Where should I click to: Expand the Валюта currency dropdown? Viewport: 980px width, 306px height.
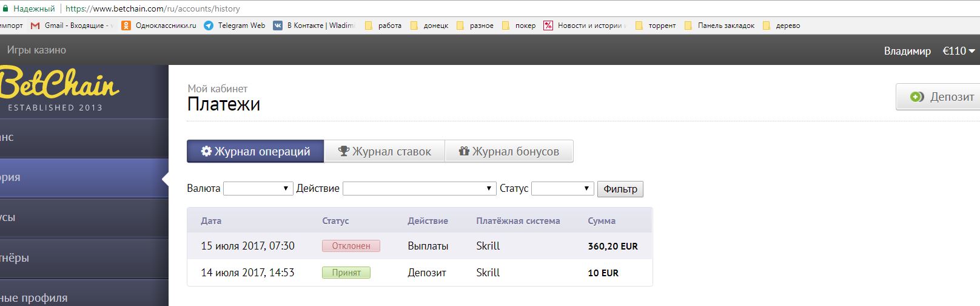(258, 189)
